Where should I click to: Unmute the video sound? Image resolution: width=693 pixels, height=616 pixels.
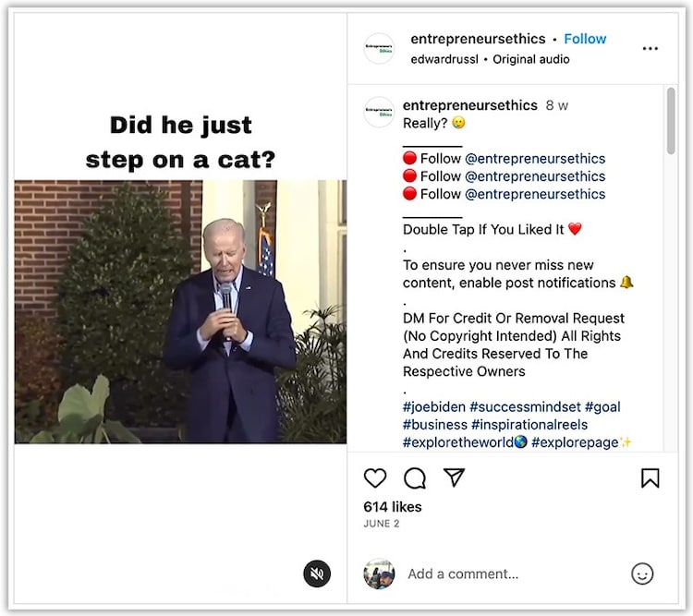pos(317,574)
